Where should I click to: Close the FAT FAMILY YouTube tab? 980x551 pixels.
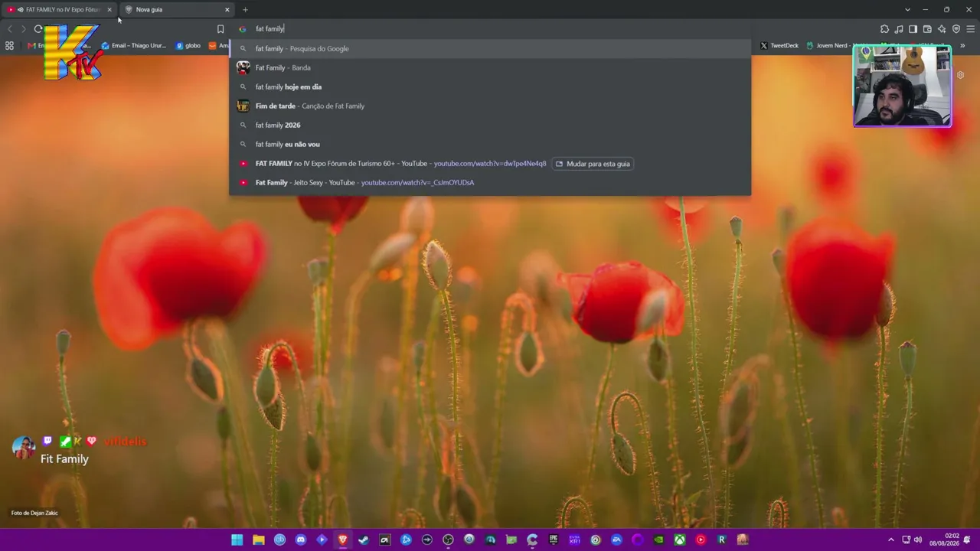tap(109, 10)
